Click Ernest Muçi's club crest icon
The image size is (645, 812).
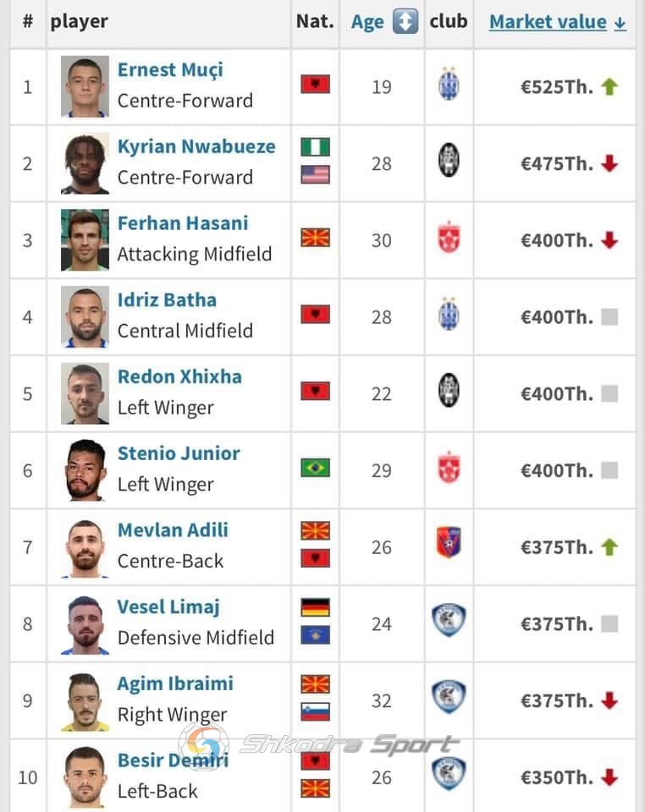(449, 84)
